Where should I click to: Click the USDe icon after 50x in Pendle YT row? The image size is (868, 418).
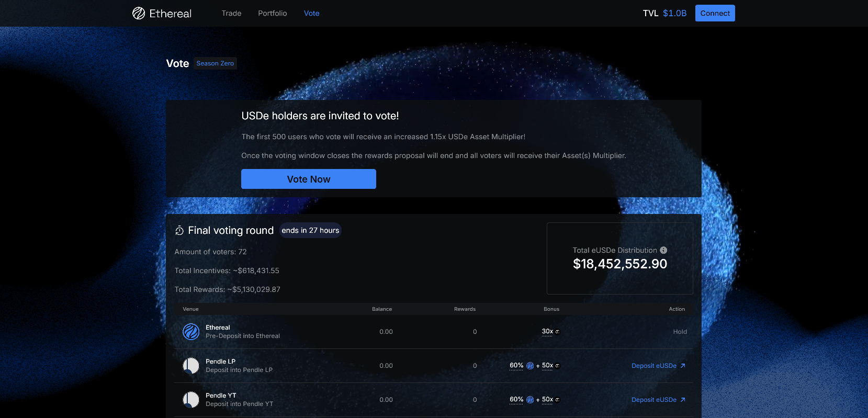pos(558,400)
